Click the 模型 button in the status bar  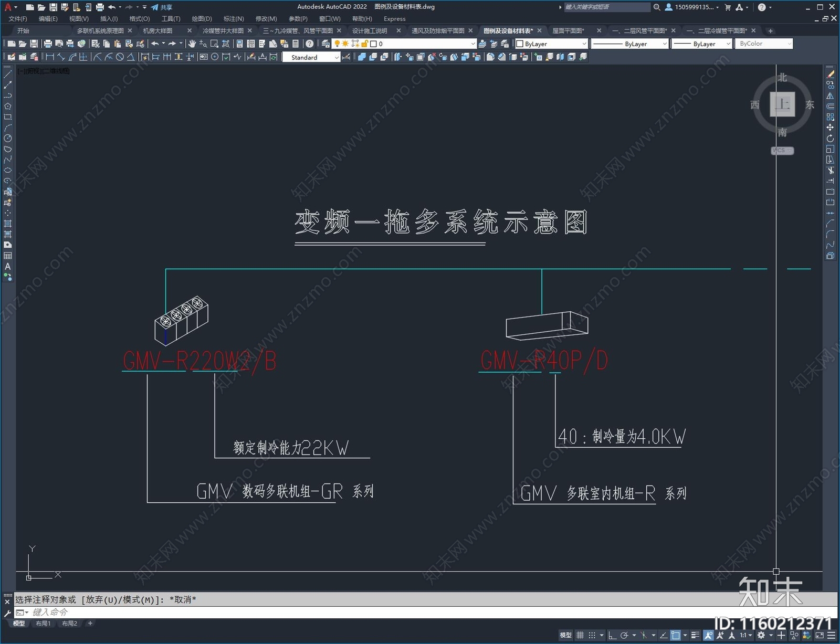pyautogui.click(x=565, y=635)
